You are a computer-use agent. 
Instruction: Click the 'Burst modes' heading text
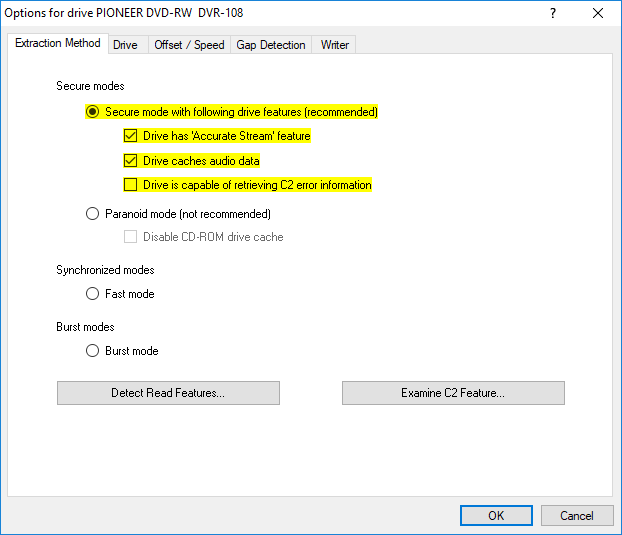(x=85, y=327)
